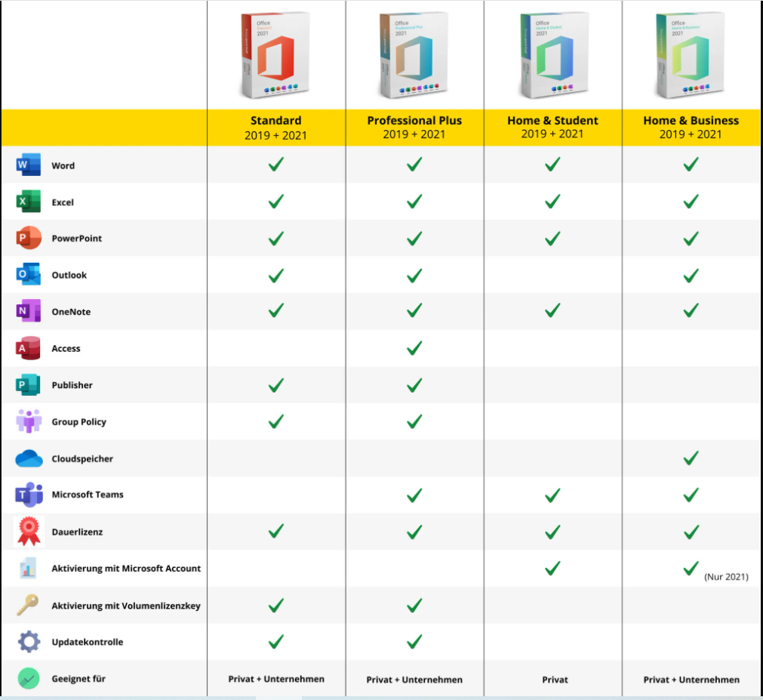Toggle the Teams checkmark under Home & Student

pyautogui.click(x=552, y=495)
